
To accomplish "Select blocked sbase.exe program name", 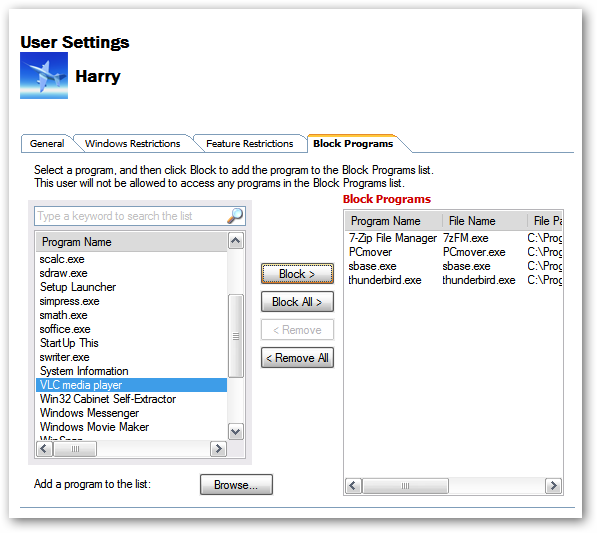I will (372, 266).
